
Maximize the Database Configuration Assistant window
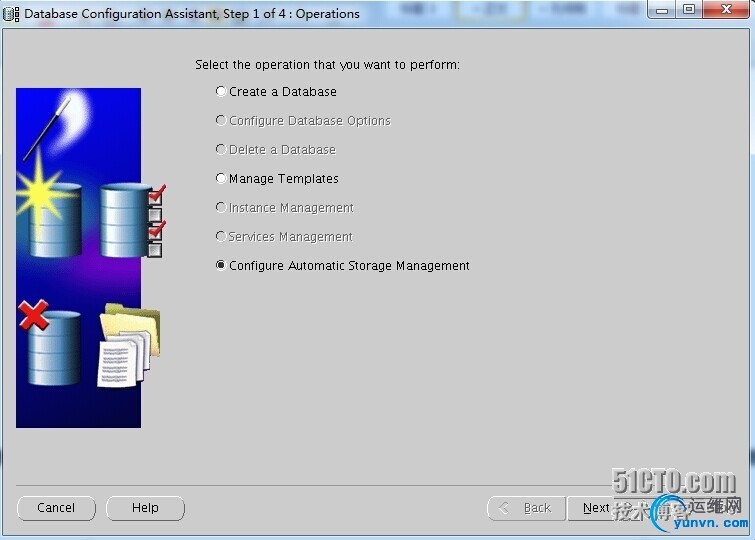coord(689,9)
